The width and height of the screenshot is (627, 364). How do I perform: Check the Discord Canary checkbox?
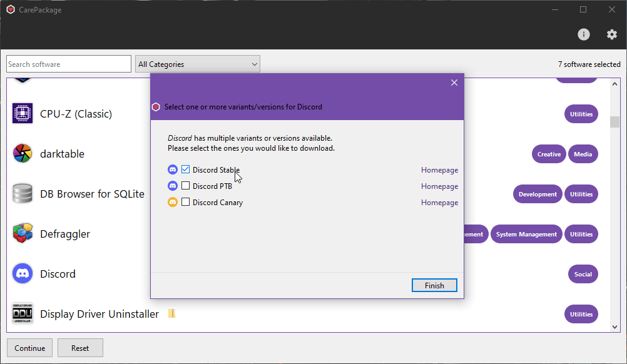(186, 202)
